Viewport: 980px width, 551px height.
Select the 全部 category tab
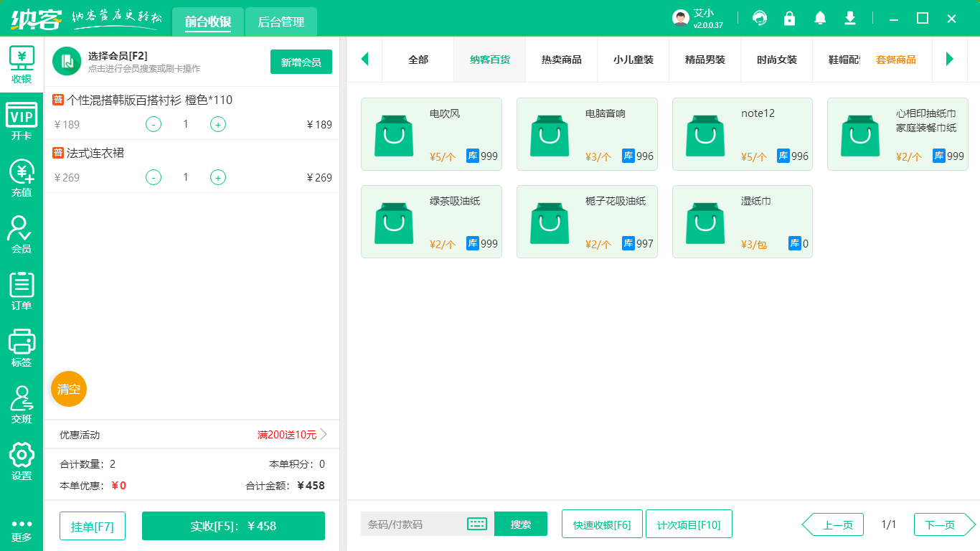(x=418, y=60)
